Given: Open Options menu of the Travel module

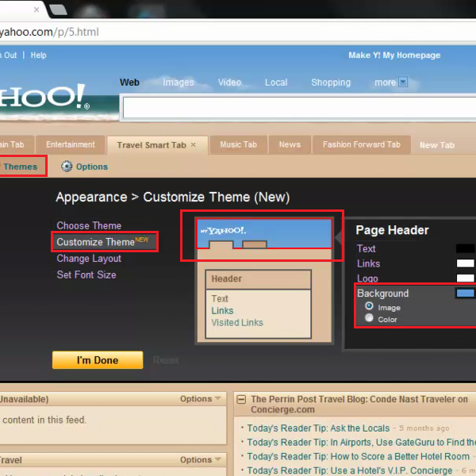Looking at the screenshot, I should (x=200, y=459).
